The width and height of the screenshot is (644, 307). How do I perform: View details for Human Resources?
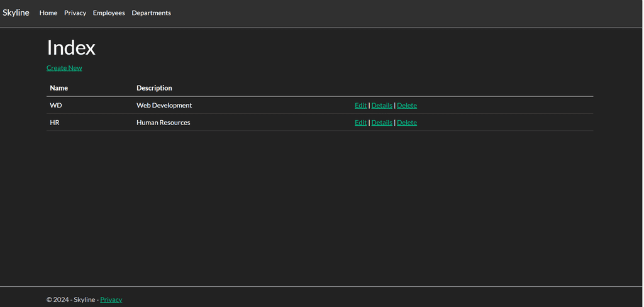(382, 123)
